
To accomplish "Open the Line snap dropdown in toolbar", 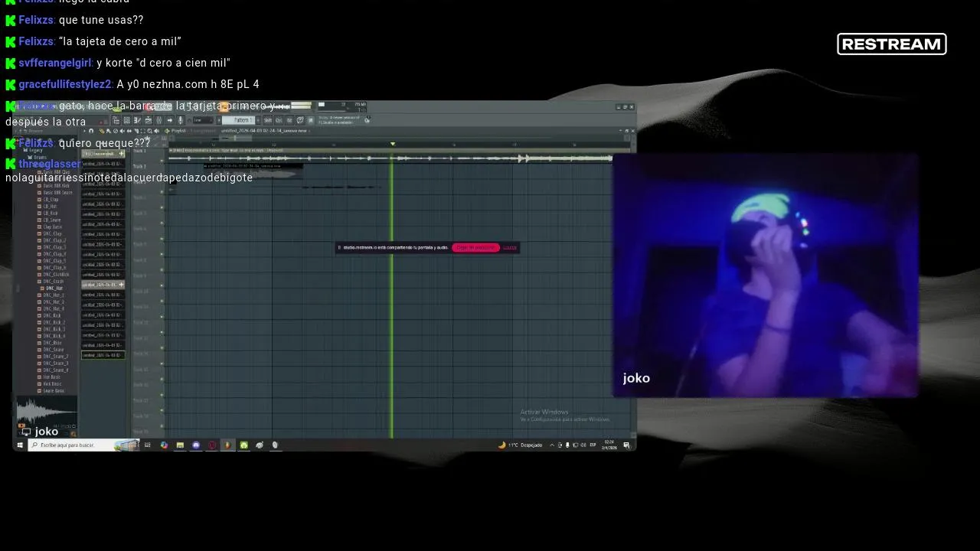I will click(x=204, y=120).
